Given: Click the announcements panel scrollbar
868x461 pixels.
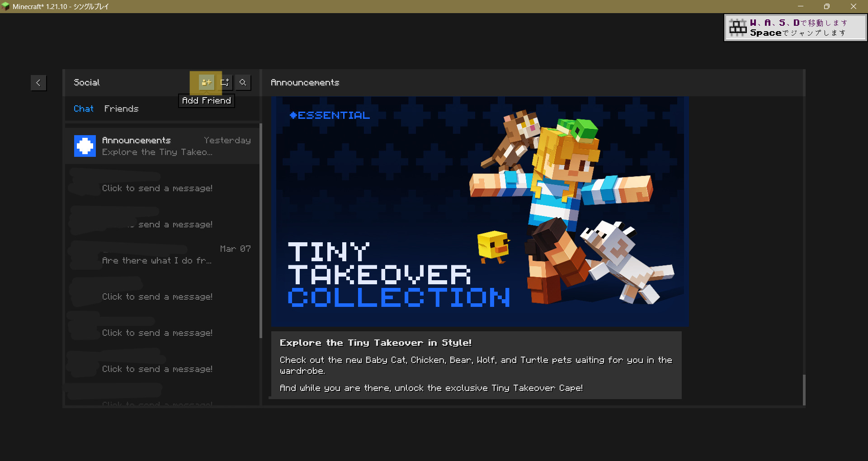Looking at the screenshot, I should point(804,390).
